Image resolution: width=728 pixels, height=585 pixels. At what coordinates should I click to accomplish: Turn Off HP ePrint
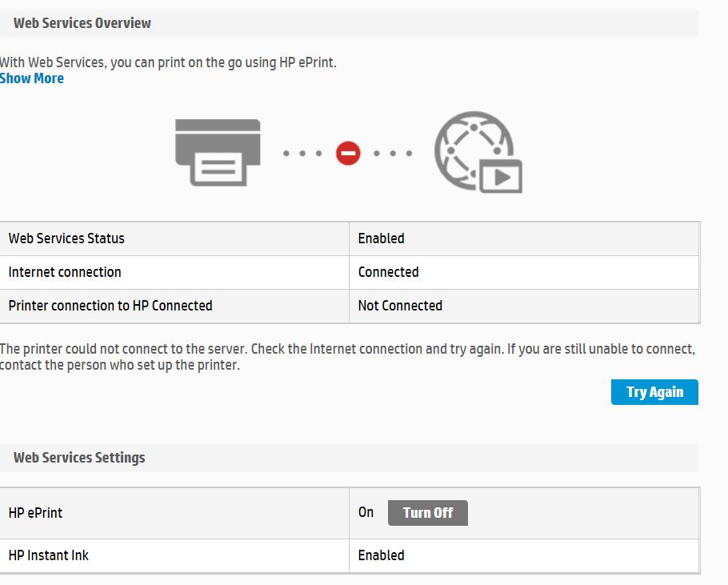tap(427, 513)
